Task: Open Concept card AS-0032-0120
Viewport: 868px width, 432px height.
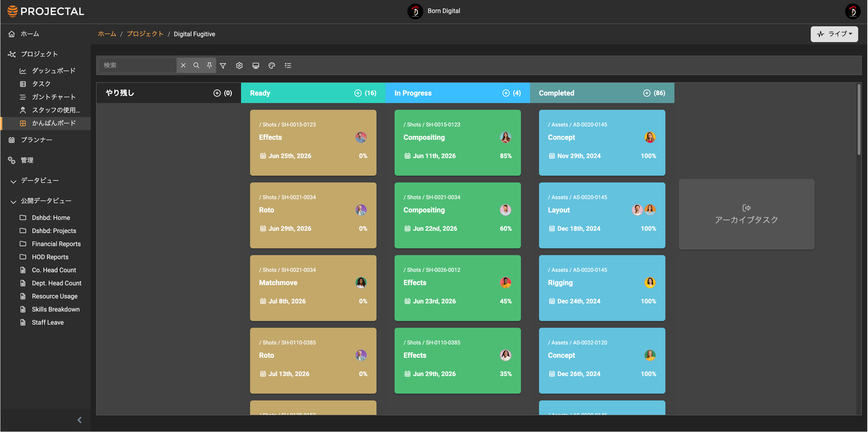Action: pos(602,360)
